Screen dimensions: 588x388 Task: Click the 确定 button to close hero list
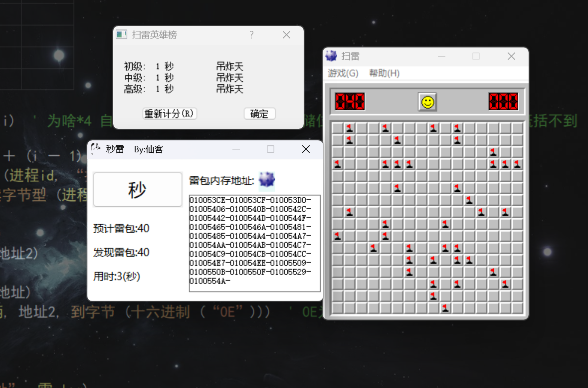tap(259, 113)
